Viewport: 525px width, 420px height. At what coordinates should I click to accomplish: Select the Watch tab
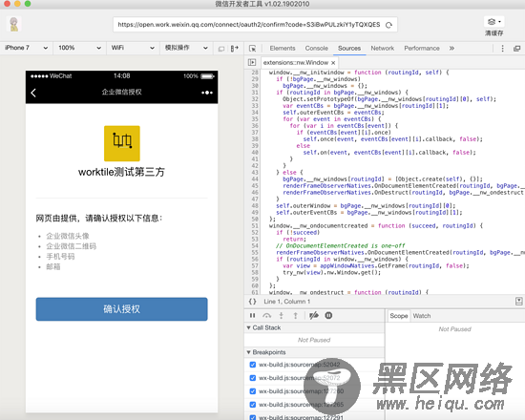point(422,316)
